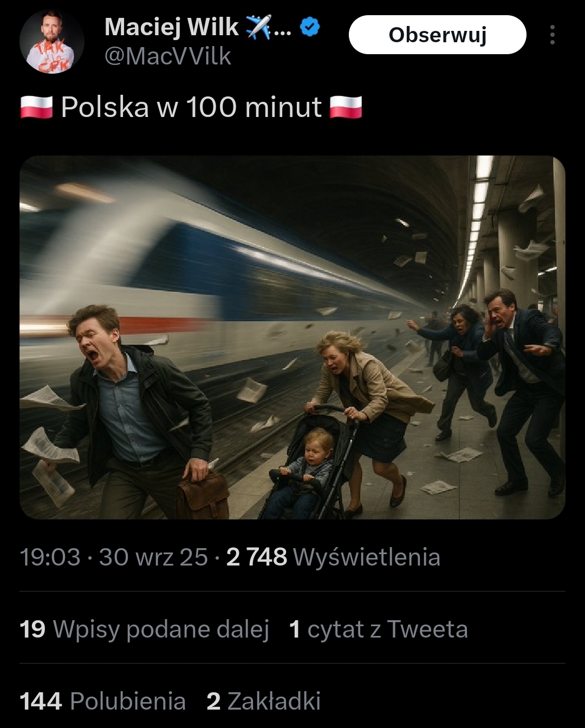The width and height of the screenshot is (585, 728).
Task: Open the Maciej Wilk display name
Action: (172, 27)
